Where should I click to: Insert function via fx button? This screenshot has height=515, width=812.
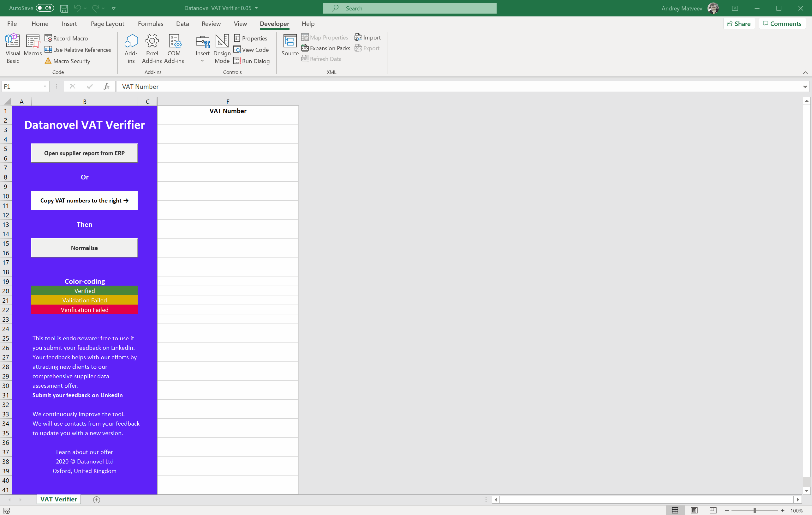click(x=107, y=86)
